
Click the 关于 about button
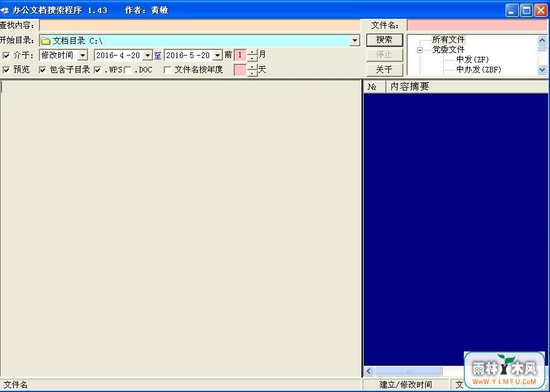click(x=385, y=69)
